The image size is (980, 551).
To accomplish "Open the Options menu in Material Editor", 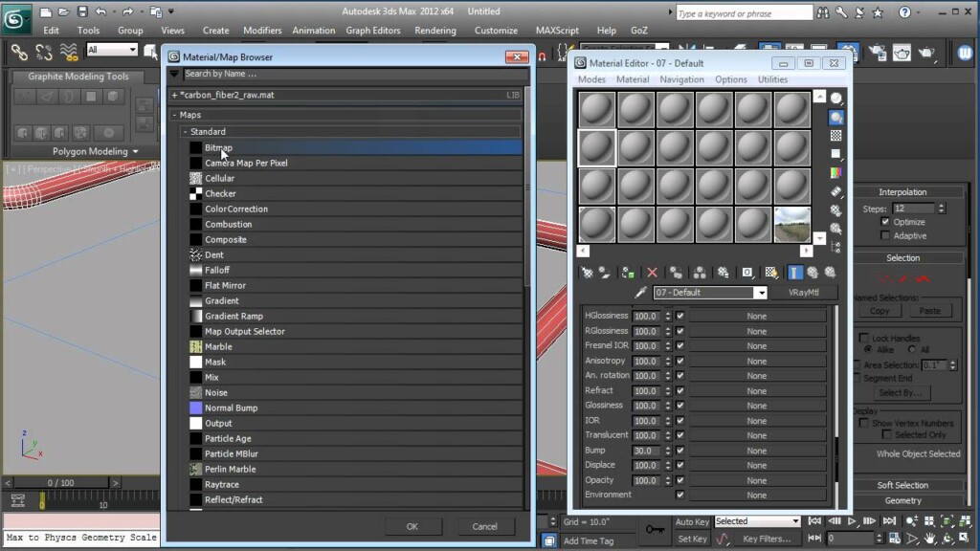I will [731, 79].
